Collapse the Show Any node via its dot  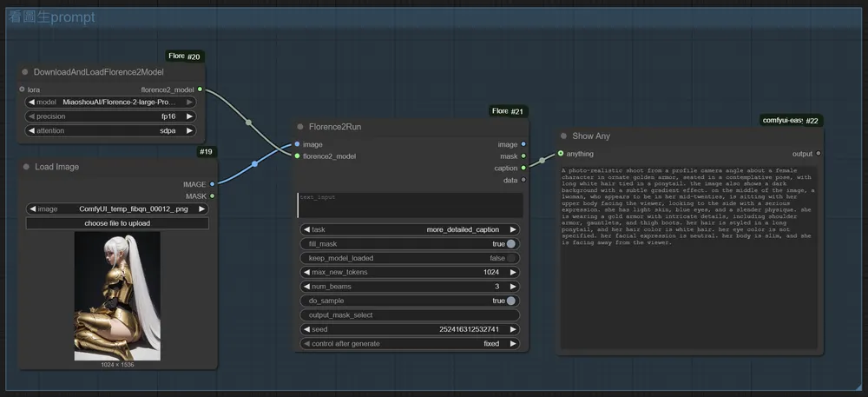[562, 136]
